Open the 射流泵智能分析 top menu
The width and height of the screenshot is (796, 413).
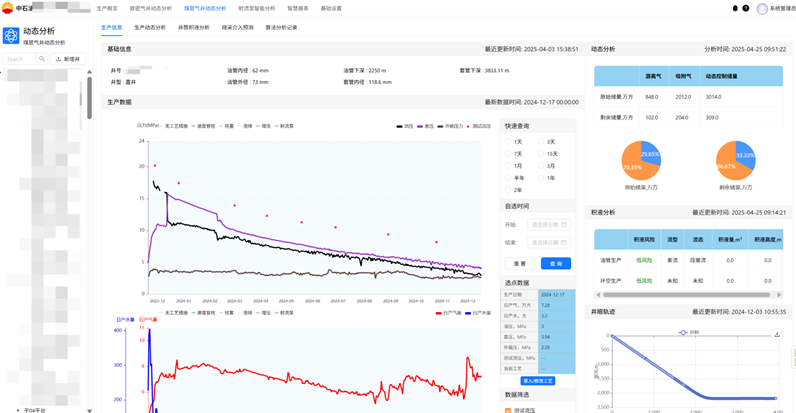tap(257, 9)
